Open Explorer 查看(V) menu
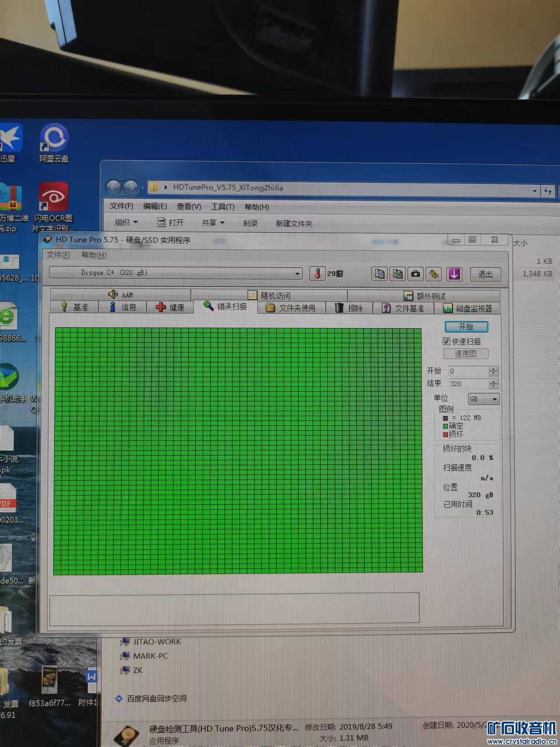Screen dimensions: 560x747 pyautogui.click(x=189, y=207)
